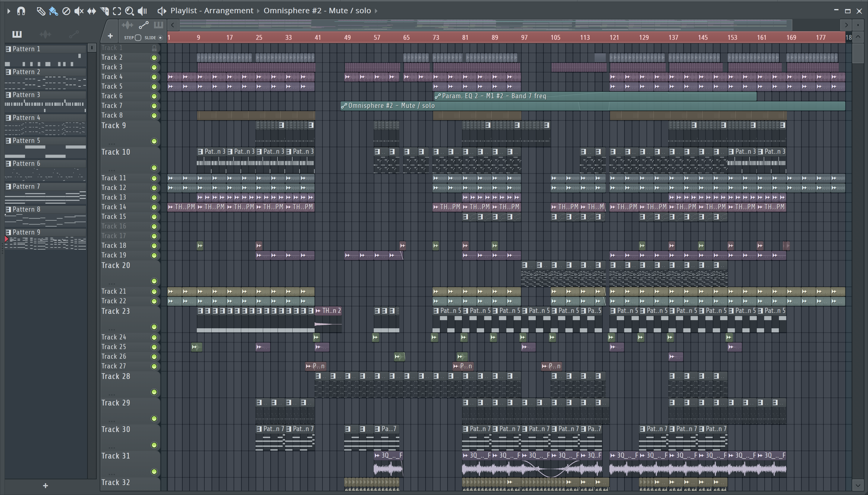The height and width of the screenshot is (495, 868).
Task: Select the Param. EQ 2 automation clip
Action: pos(595,96)
